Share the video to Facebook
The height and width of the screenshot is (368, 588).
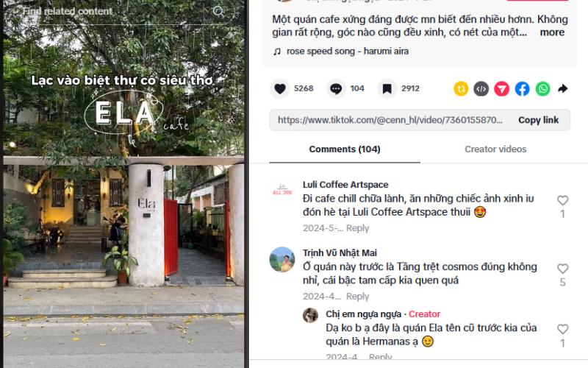pyautogui.click(x=522, y=89)
